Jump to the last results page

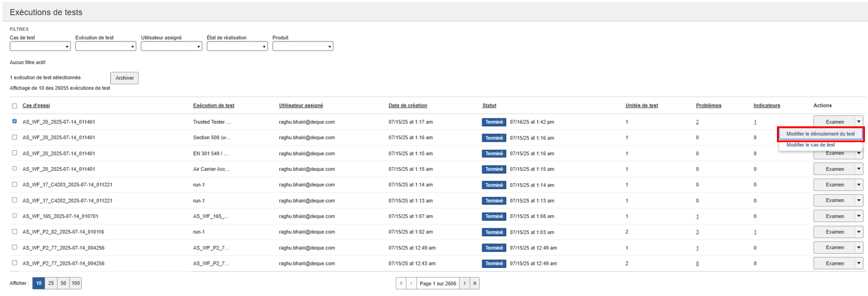[x=475, y=283]
